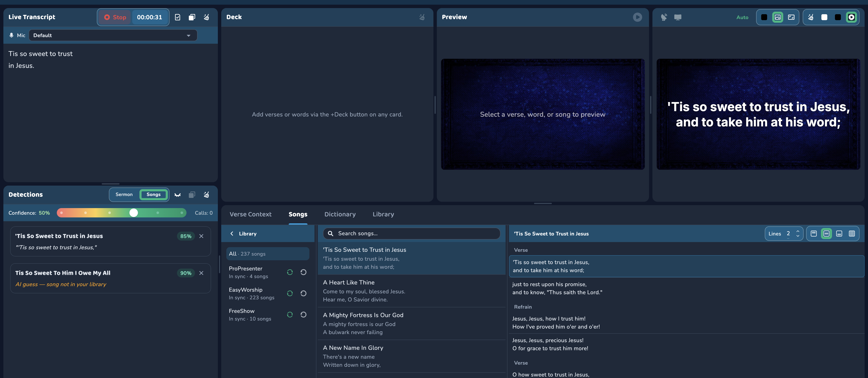Click the ProPresenter reset arrow icon

[x=303, y=272]
